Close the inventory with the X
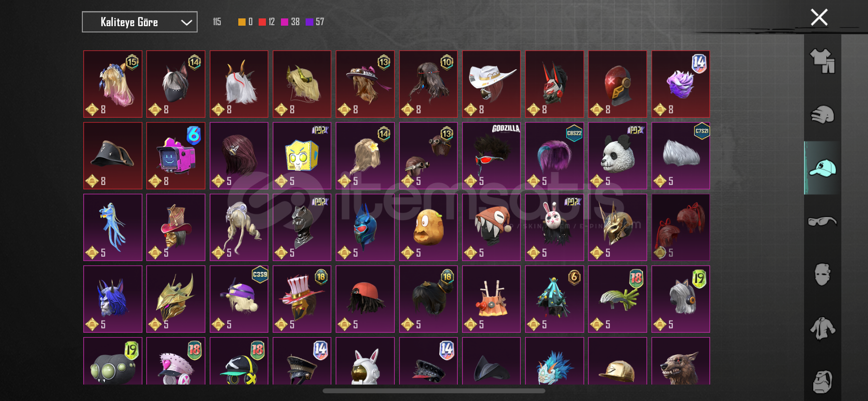 point(819,17)
